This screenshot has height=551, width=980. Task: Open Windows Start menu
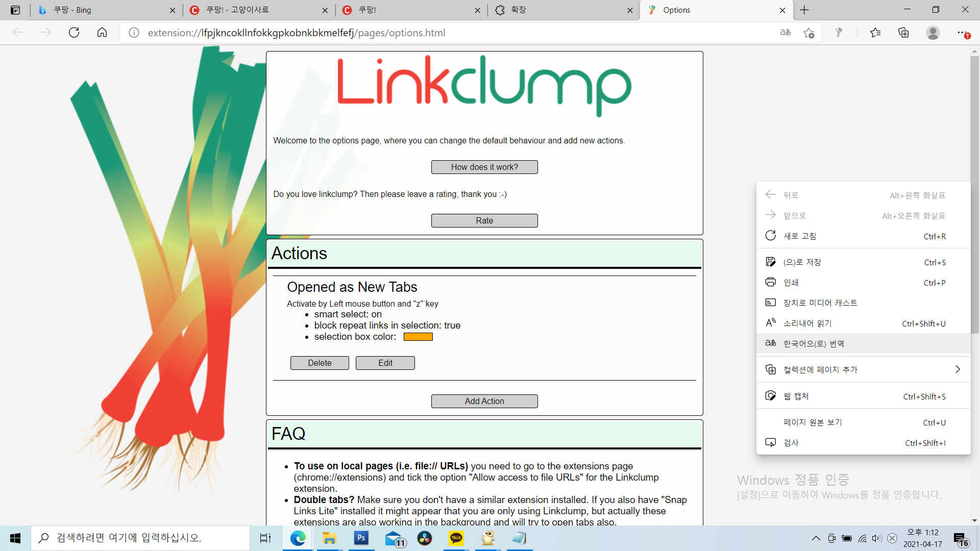click(x=15, y=538)
